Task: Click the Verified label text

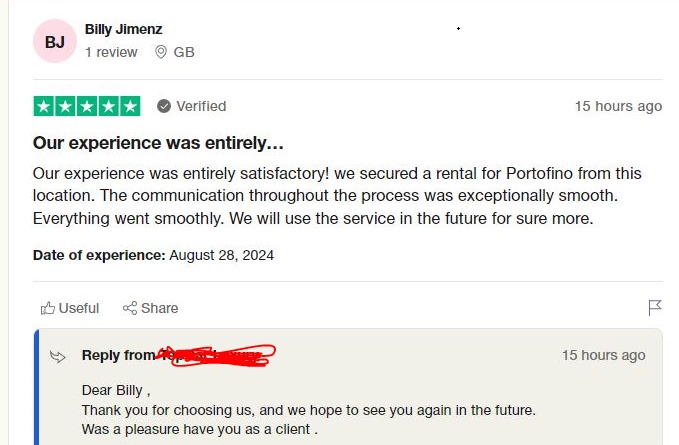Action: coord(201,106)
